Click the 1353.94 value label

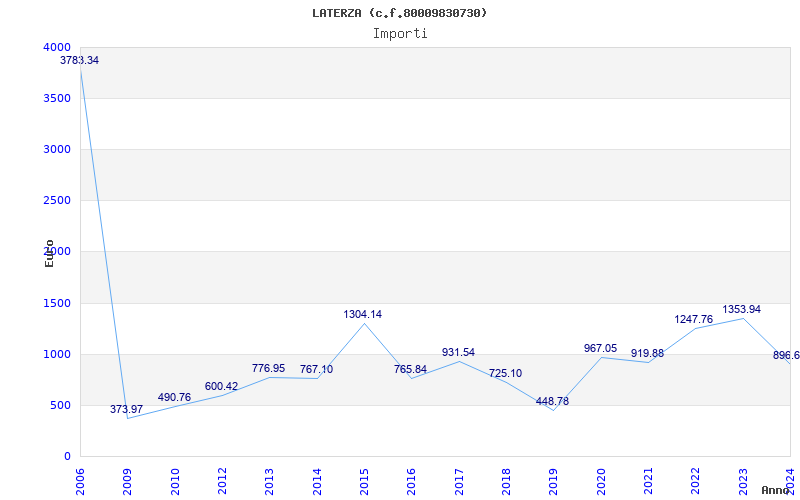pos(741,309)
